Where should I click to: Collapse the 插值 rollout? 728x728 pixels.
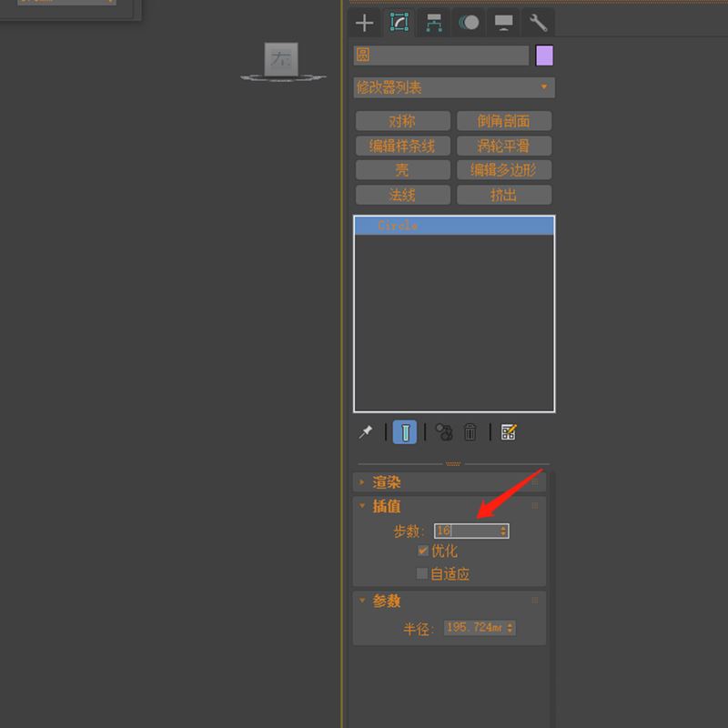tap(387, 506)
